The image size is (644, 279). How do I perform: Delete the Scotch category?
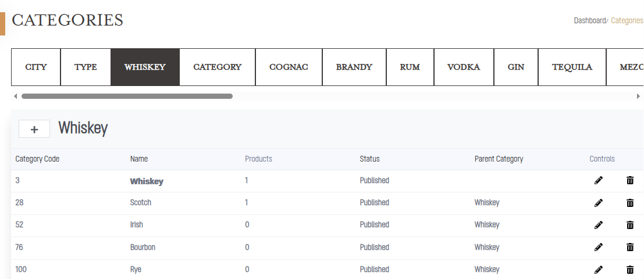630,203
